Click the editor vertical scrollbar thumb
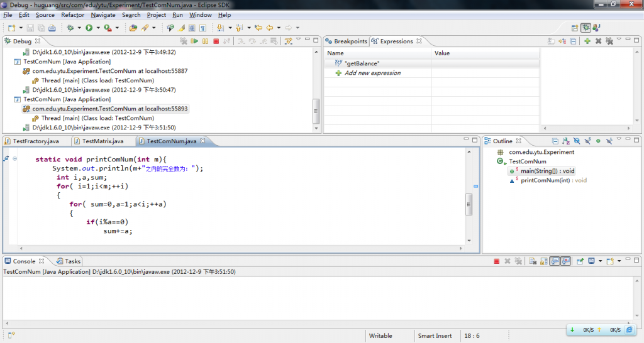Screen dimensions: 644x343 point(469,204)
